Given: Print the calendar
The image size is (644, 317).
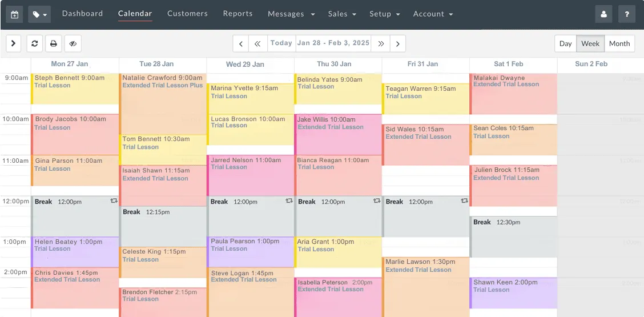Looking at the screenshot, I should coord(54,43).
